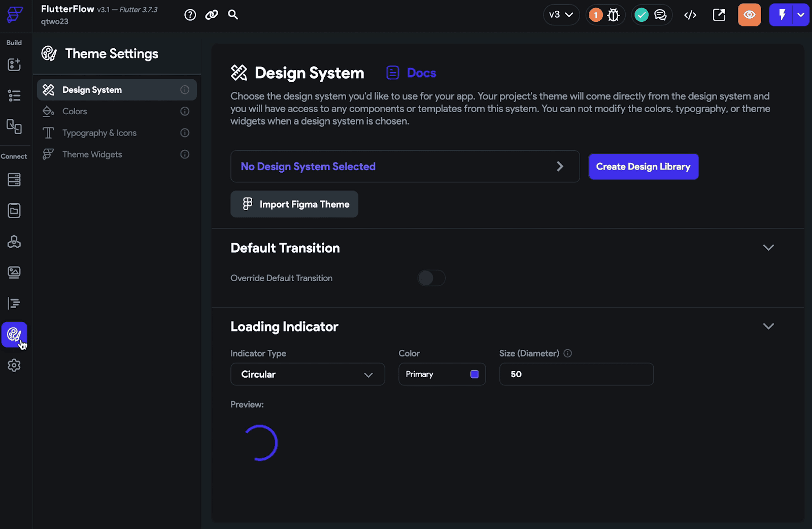Select Design System menu item
Image resolution: width=812 pixels, height=529 pixels.
[117, 90]
